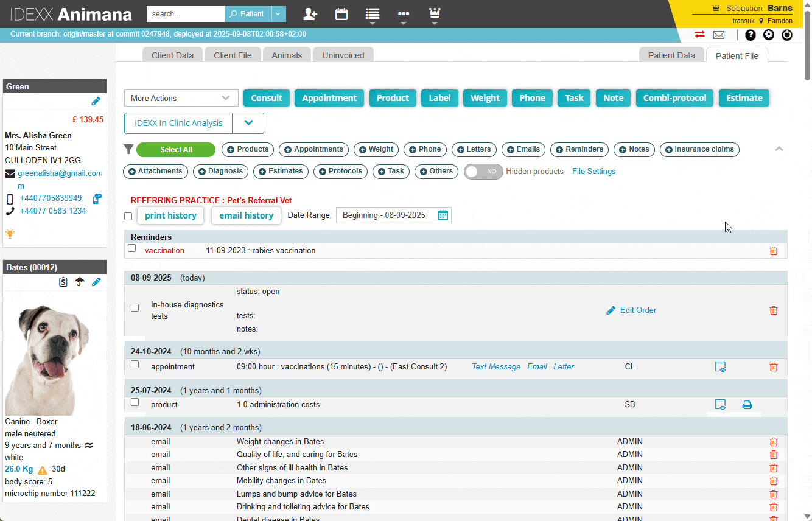Open the help question mark icon

751,35
